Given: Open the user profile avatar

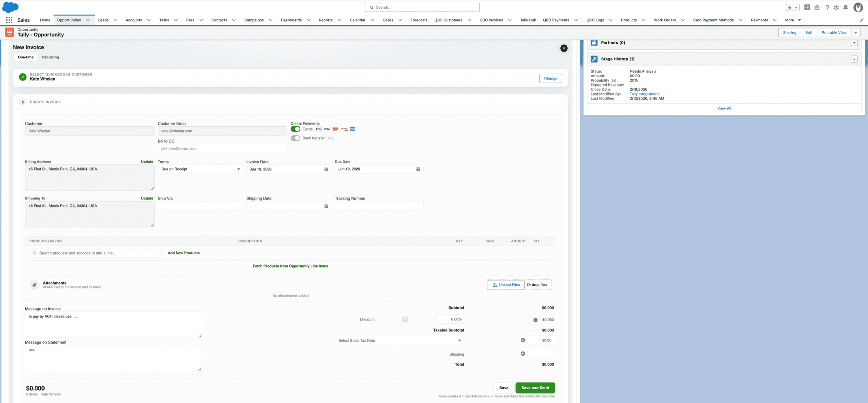Looking at the screenshot, I should (858, 7).
